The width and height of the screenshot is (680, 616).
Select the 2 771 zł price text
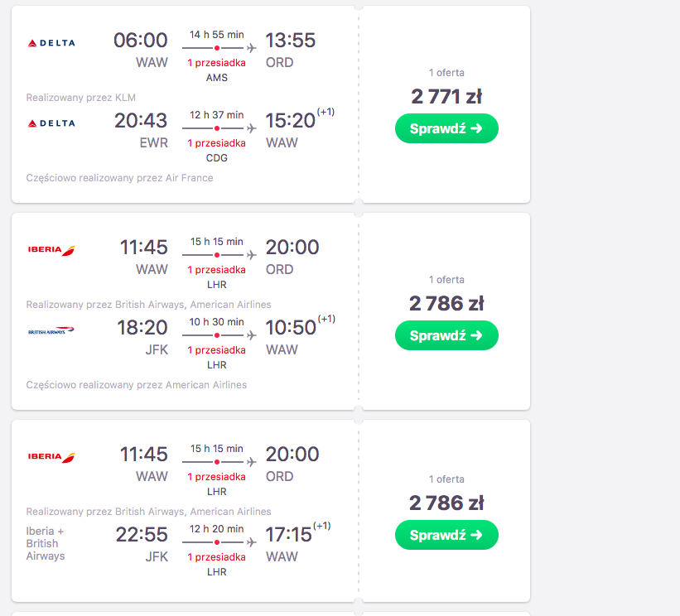446,96
